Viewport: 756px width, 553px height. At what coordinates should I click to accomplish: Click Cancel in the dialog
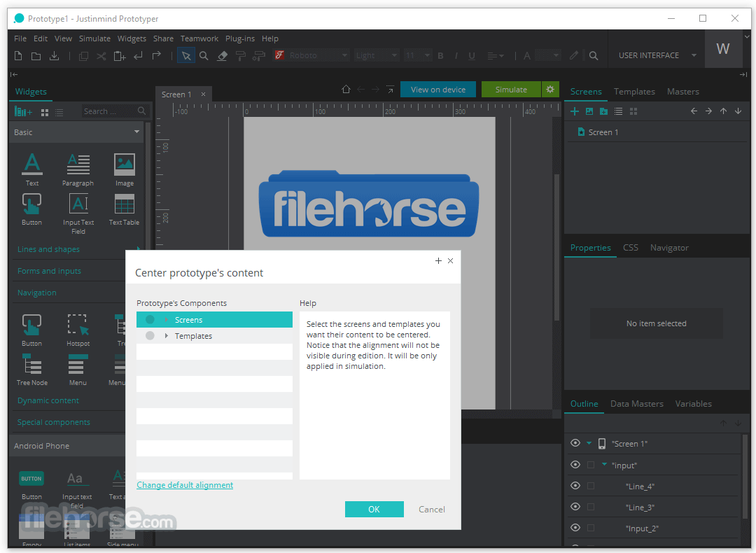(431, 509)
